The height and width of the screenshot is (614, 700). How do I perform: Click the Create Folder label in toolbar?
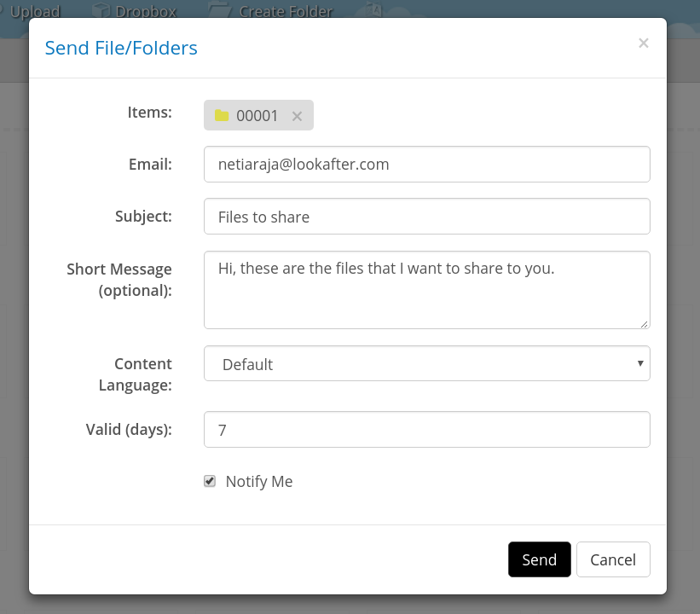pyautogui.click(x=286, y=11)
